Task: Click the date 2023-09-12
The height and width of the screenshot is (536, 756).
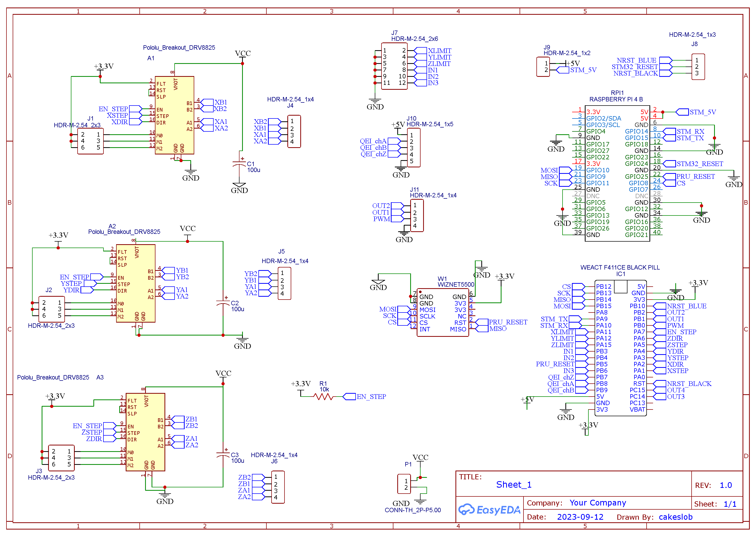Action: [x=580, y=517]
